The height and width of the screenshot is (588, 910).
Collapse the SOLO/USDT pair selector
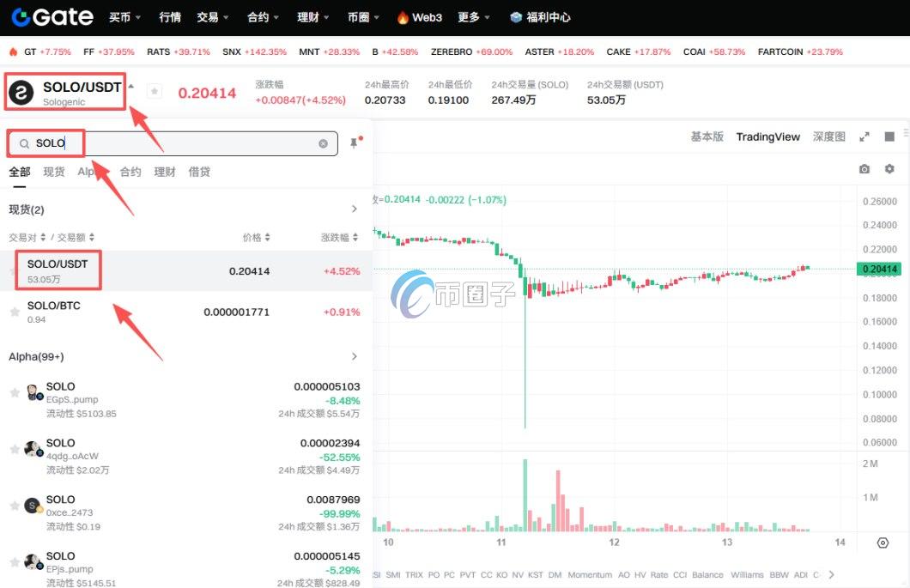(131, 87)
